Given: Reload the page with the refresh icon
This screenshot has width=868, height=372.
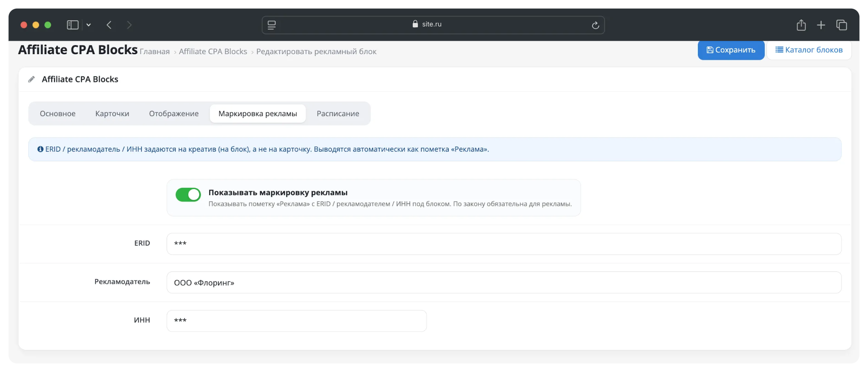Looking at the screenshot, I should pos(595,25).
